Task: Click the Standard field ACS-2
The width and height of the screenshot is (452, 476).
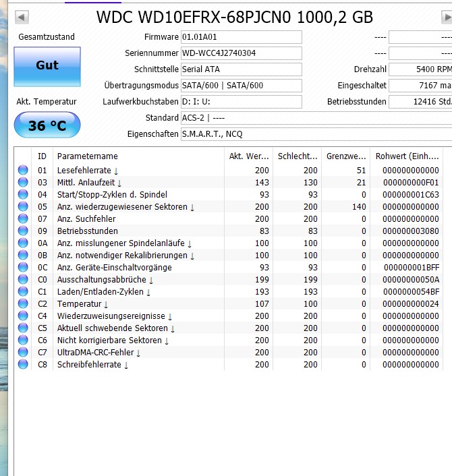Action: [x=316, y=118]
